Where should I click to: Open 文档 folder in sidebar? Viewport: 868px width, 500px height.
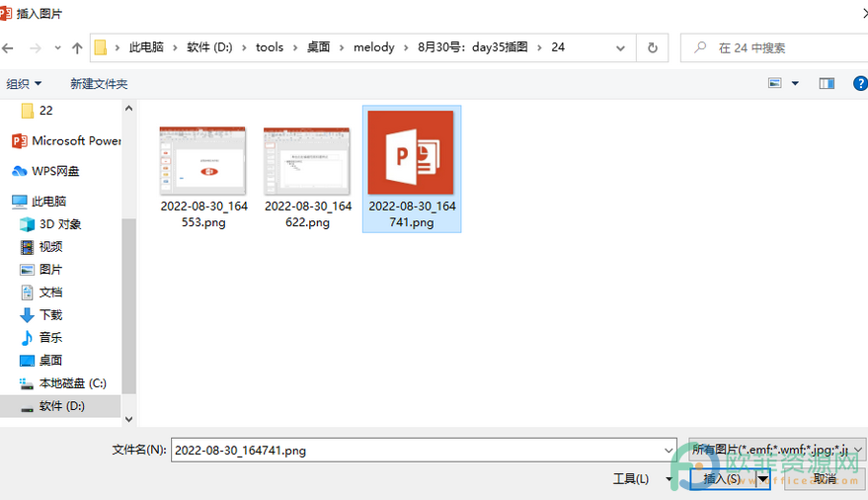(41, 292)
